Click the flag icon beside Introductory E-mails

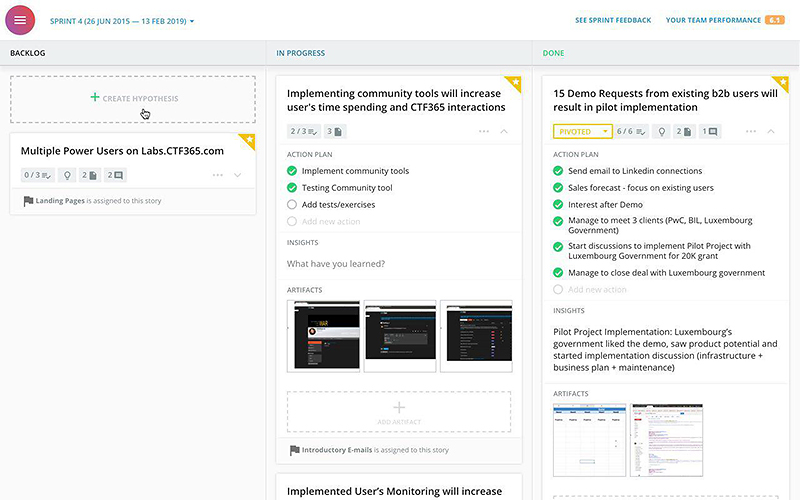(294, 451)
